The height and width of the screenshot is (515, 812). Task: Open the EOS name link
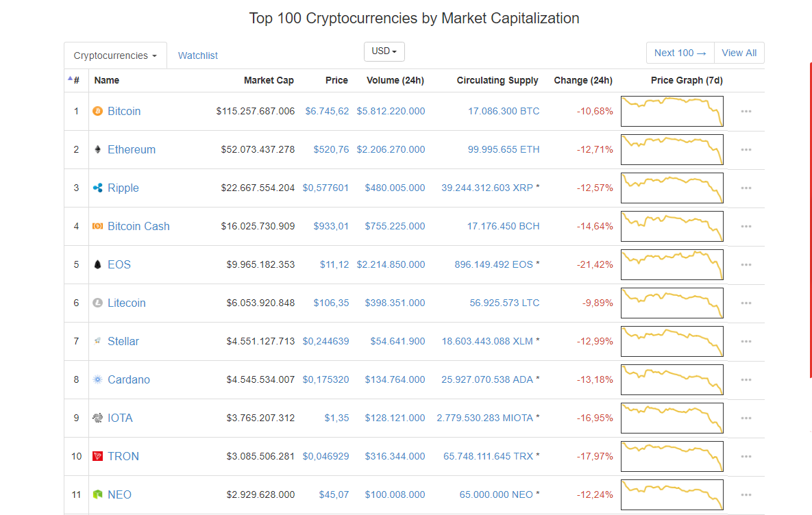pos(119,264)
